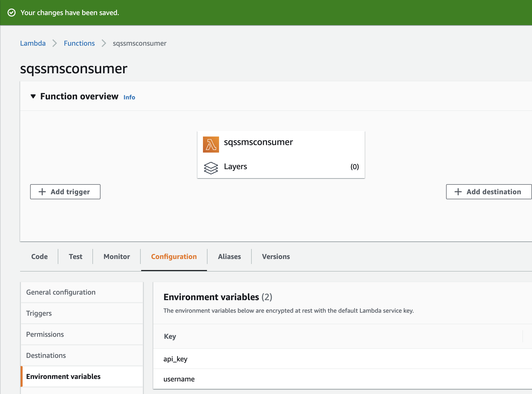
Task: Select the Configuration tab
Action: 174,256
